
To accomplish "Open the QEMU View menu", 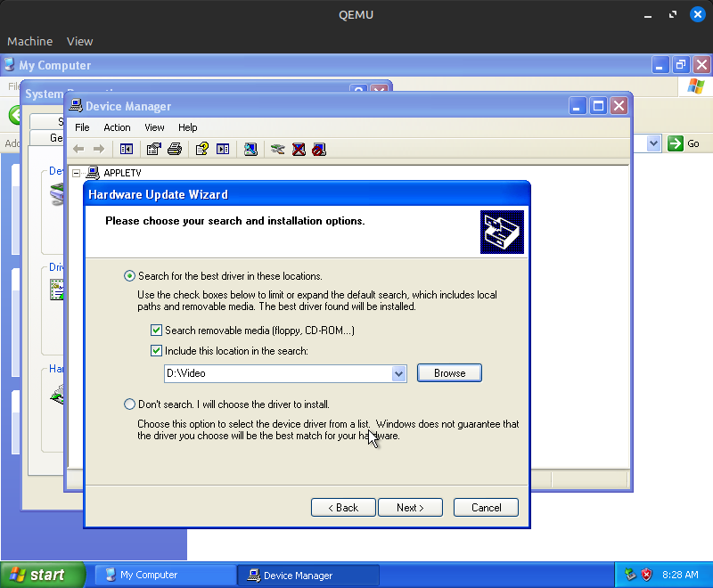I will [x=79, y=41].
